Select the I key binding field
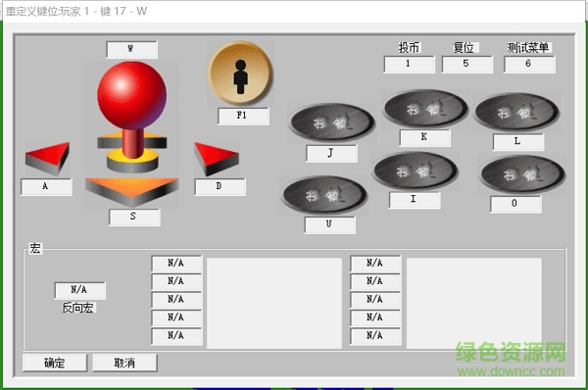588x390 pixels. (x=415, y=200)
